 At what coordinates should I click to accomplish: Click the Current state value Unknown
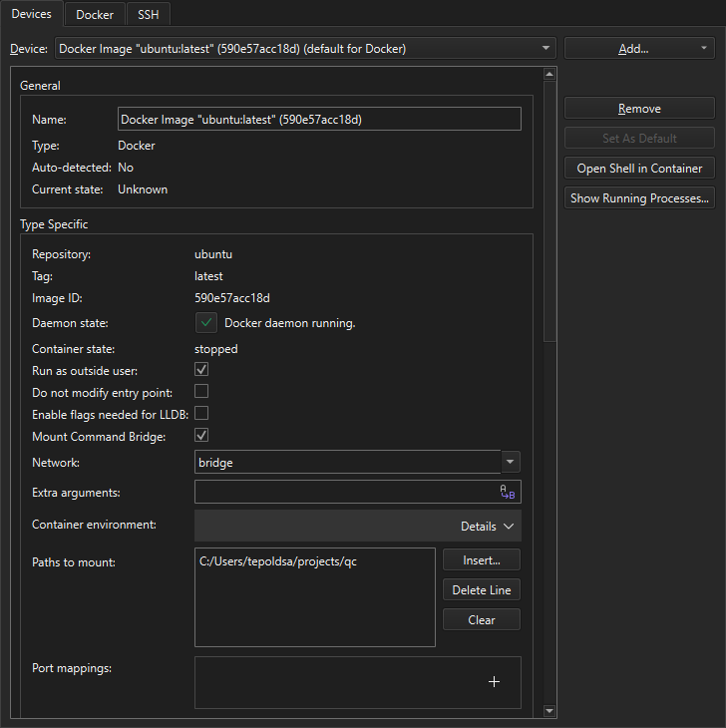click(143, 189)
